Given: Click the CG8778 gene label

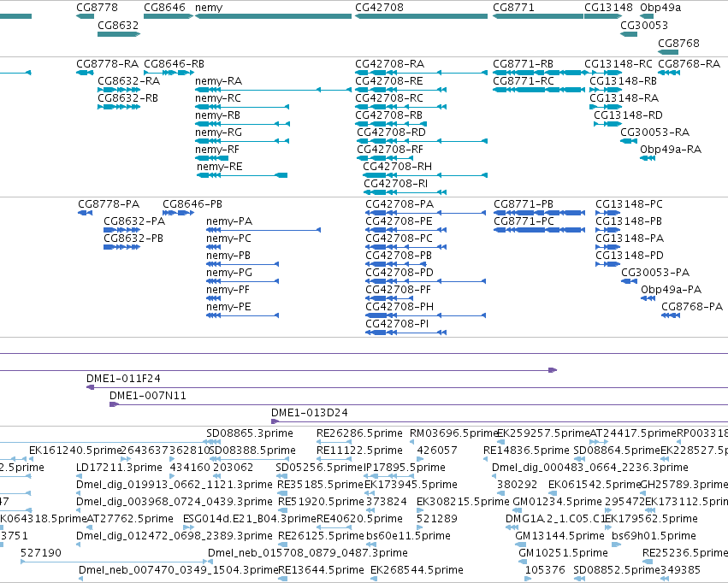Looking at the screenshot, I should pos(97,8).
